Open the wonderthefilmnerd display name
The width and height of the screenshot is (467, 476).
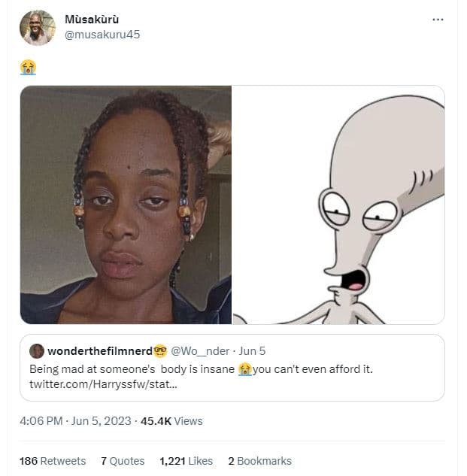point(100,351)
